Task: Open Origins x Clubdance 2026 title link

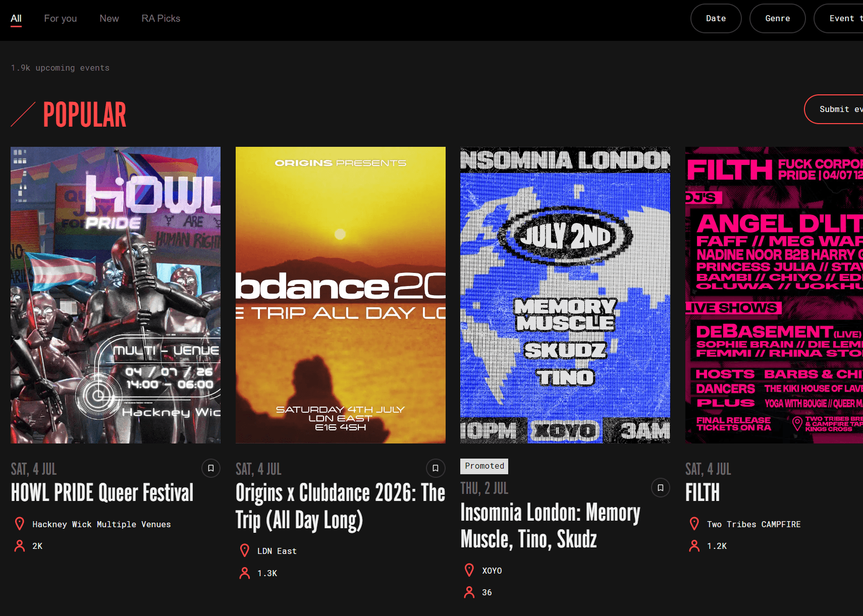Action: (x=341, y=507)
